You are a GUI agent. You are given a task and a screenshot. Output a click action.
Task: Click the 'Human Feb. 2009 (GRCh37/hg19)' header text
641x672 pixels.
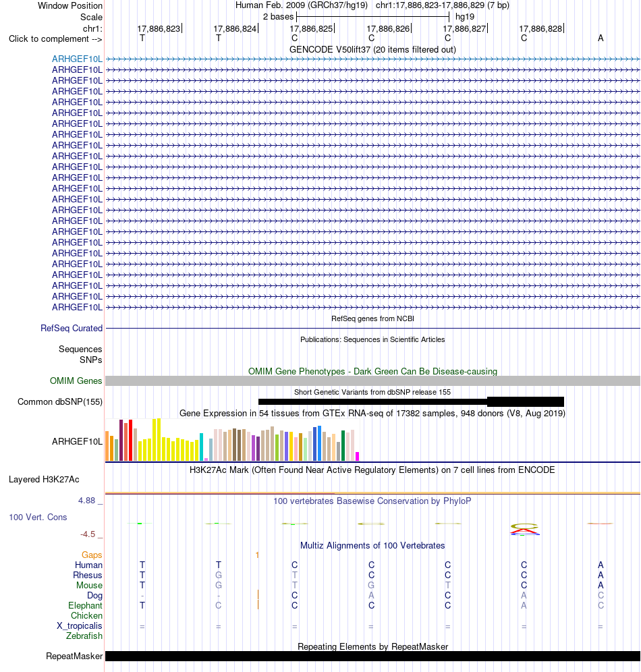point(302,5)
